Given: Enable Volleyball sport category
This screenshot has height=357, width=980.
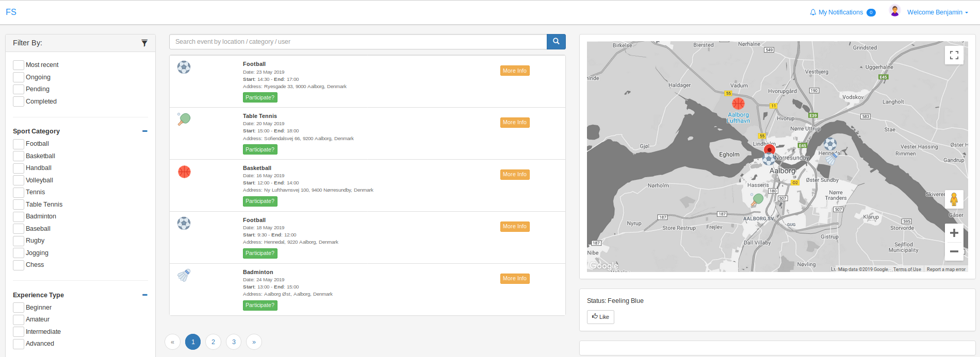Looking at the screenshot, I should (18, 180).
